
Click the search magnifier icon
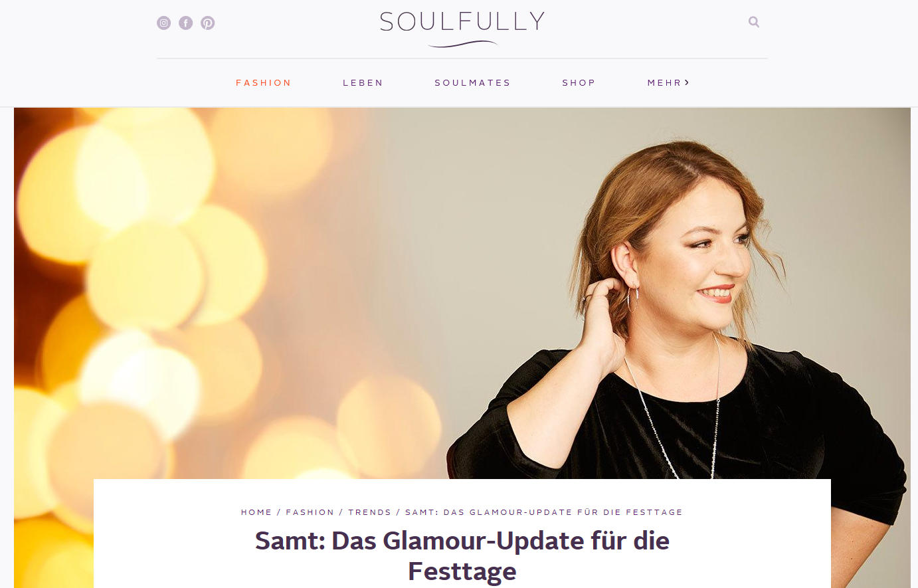click(x=754, y=22)
